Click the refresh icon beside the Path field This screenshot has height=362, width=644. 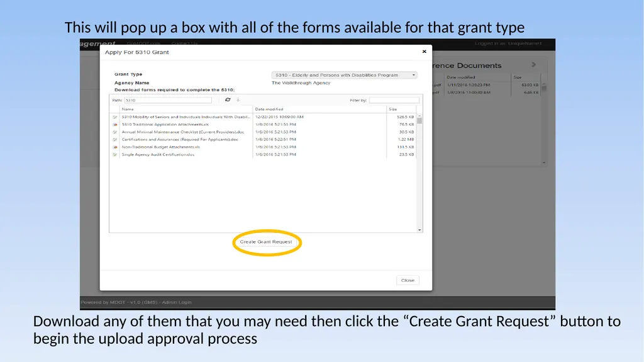(228, 99)
